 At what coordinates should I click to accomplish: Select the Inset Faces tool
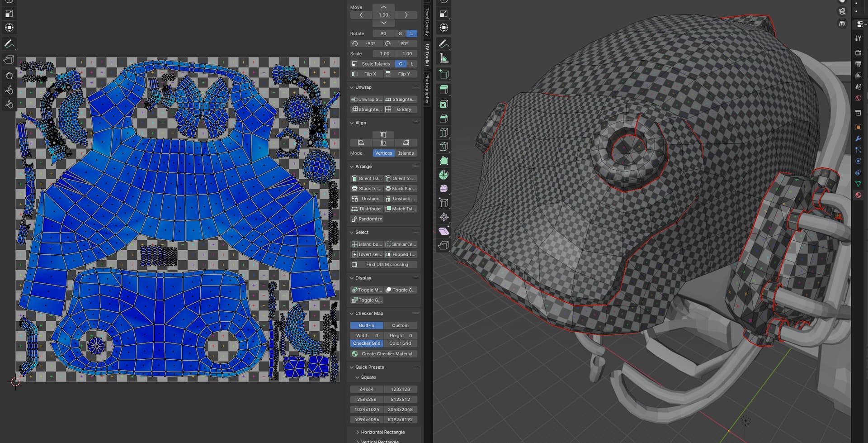tap(444, 104)
